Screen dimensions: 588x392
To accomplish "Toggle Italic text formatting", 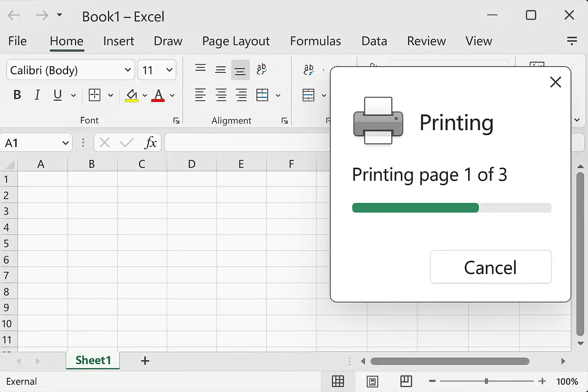I will point(37,95).
